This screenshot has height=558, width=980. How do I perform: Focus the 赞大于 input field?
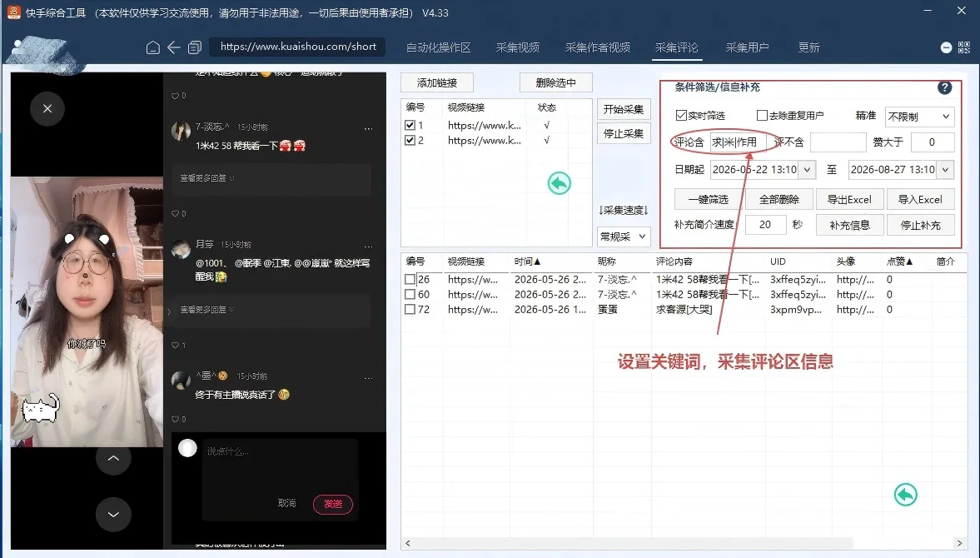point(933,142)
